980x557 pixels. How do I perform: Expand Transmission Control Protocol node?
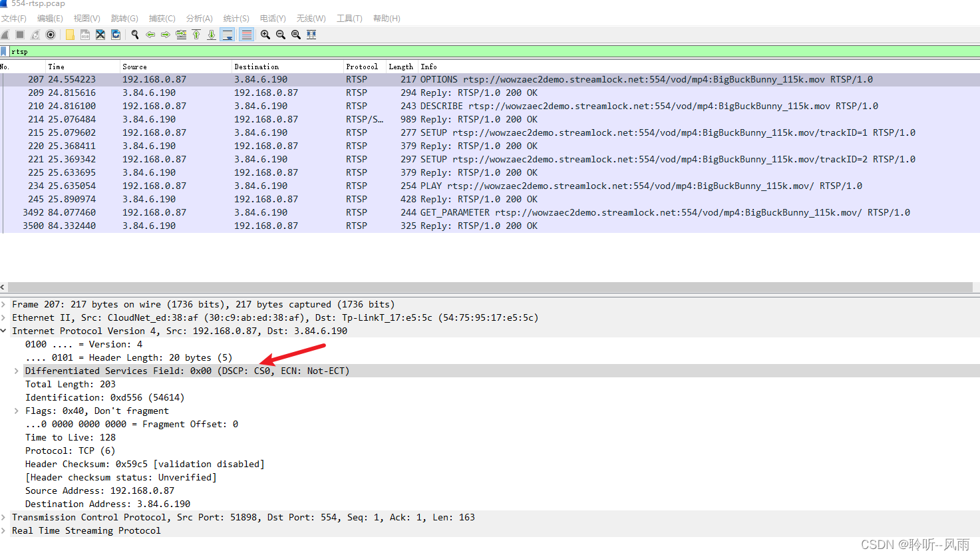(4, 517)
